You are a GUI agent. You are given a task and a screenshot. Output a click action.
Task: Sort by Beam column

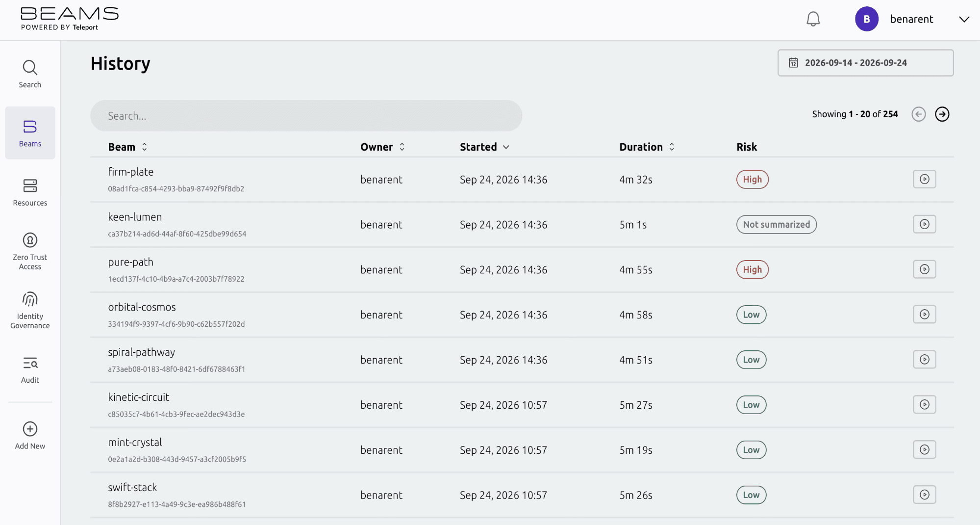127,147
